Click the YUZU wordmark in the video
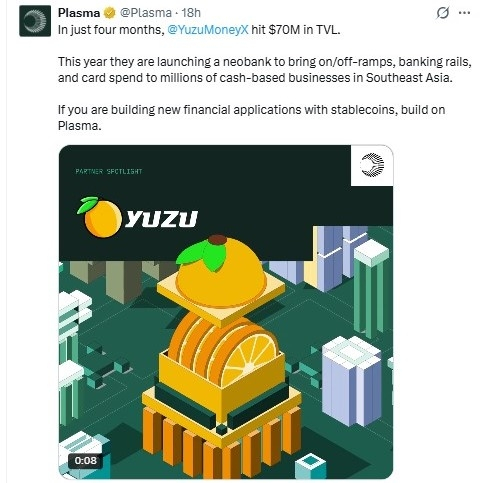The image size is (480, 483). 161,219
